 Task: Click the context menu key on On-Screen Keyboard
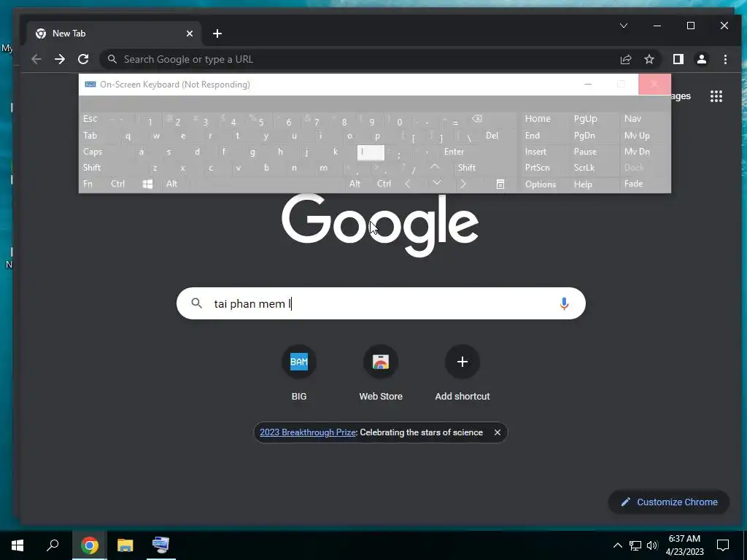click(x=500, y=184)
